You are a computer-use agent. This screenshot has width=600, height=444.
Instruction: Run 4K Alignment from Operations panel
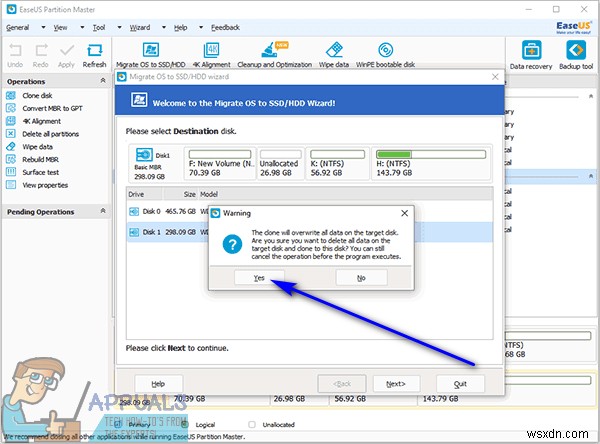[x=41, y=121]
